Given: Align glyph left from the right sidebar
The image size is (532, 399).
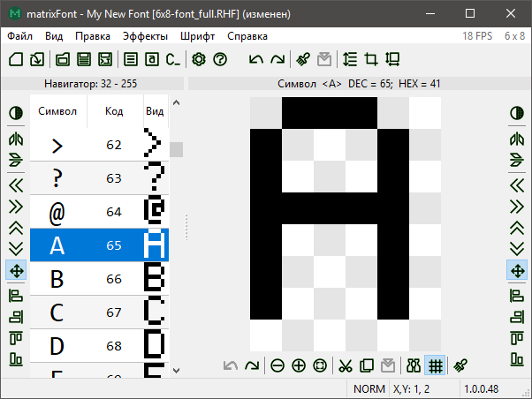Looking at the screenshot, I should pos(517,296).
